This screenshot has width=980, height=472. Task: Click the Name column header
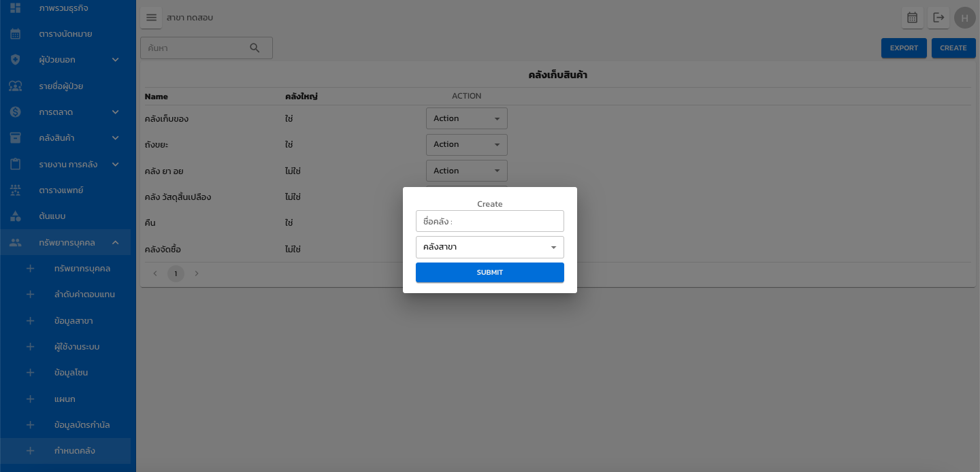[157, 97]
